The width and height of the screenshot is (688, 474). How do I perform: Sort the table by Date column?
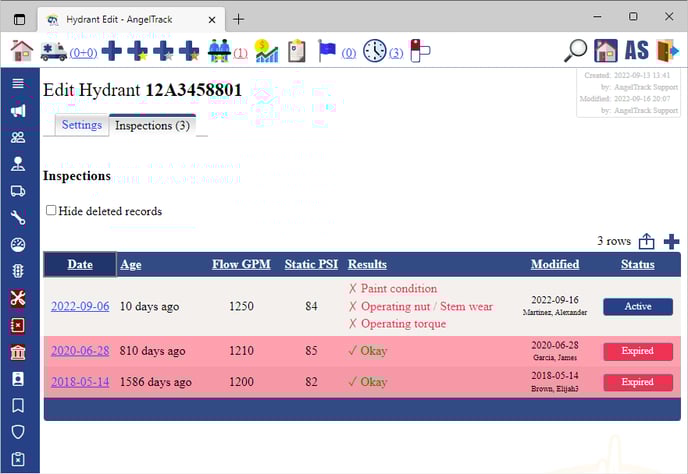pyautogui.click(x=80, y=264)
